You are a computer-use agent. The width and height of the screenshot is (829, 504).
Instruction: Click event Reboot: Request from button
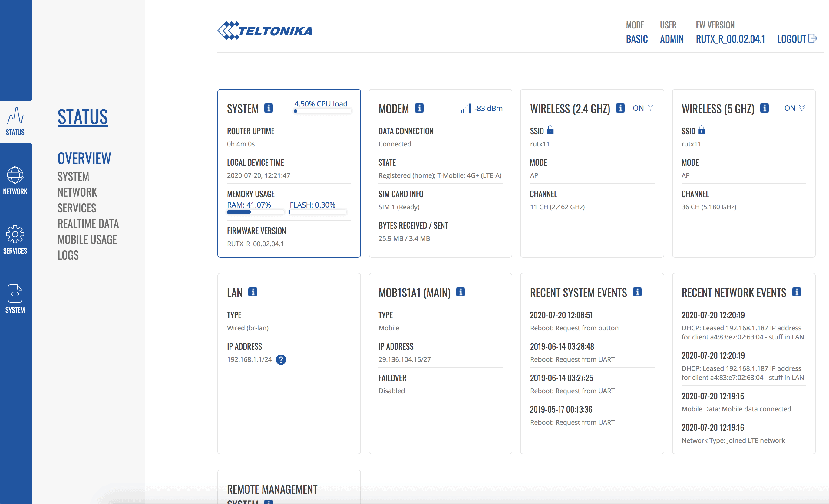(x=574, y=328)
